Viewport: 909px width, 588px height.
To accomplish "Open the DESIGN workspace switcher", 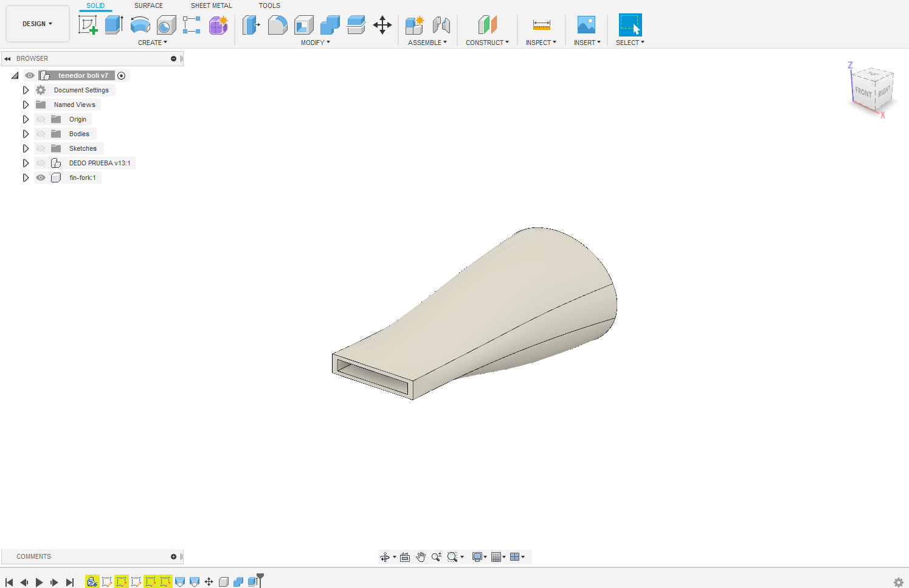I will point(37,24).
